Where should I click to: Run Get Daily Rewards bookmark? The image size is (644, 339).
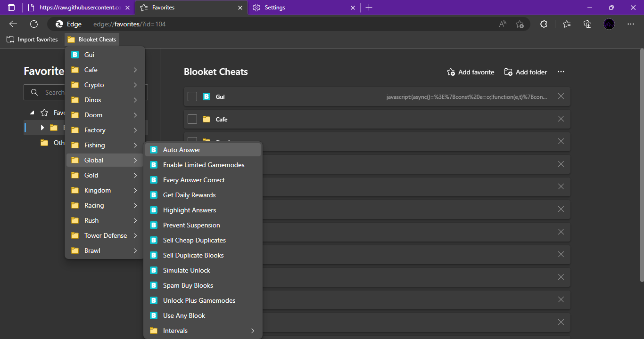(203, 195)
